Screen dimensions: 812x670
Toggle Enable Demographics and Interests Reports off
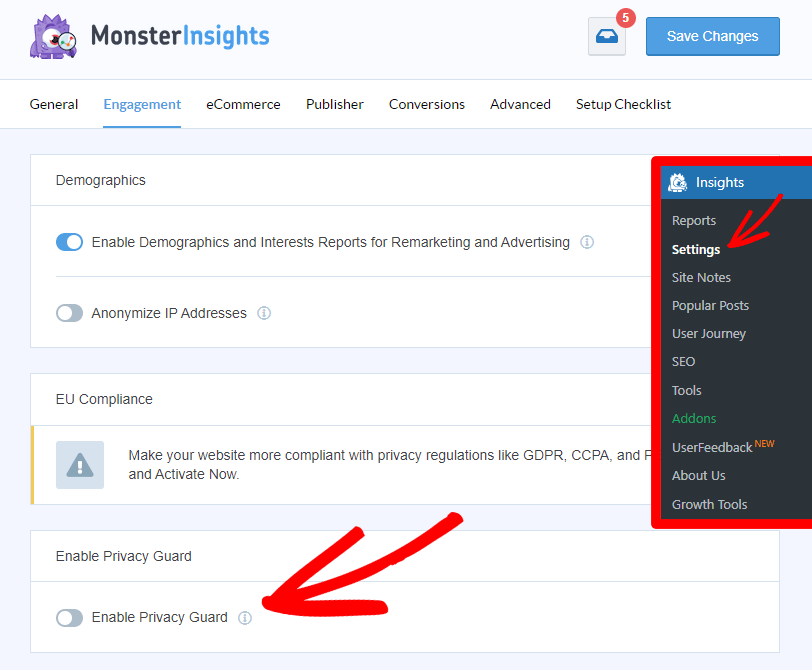(69, 242)
